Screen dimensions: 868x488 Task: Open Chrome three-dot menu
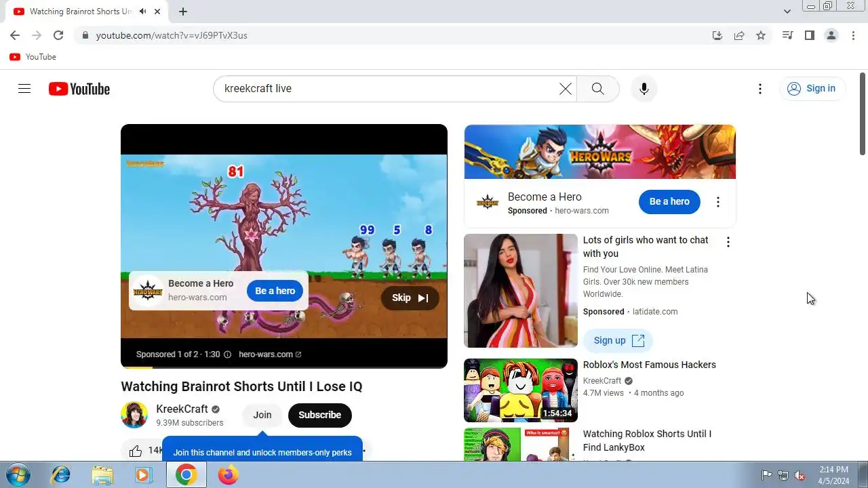click(x=853, y=35)
